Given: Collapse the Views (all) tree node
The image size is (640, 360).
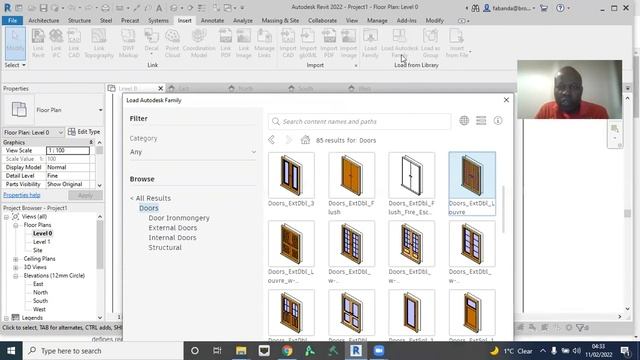Looking at the screenshot, I should [x=7, y=217].
